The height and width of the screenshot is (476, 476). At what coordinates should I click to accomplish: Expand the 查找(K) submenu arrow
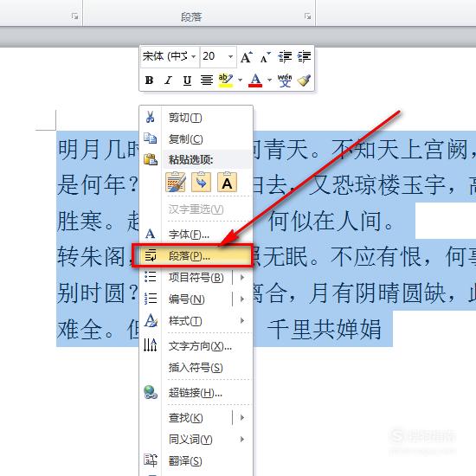pos(242,418)
